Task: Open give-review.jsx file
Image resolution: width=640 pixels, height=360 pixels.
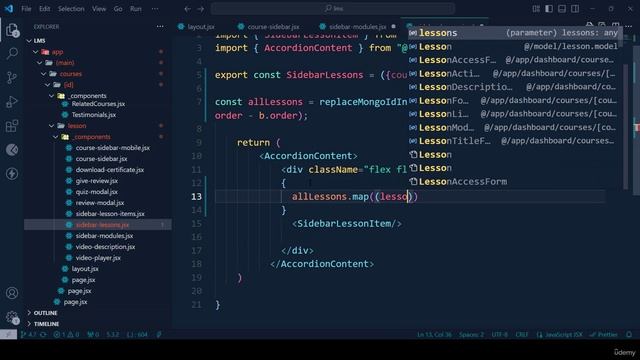Action: point(97,181)
